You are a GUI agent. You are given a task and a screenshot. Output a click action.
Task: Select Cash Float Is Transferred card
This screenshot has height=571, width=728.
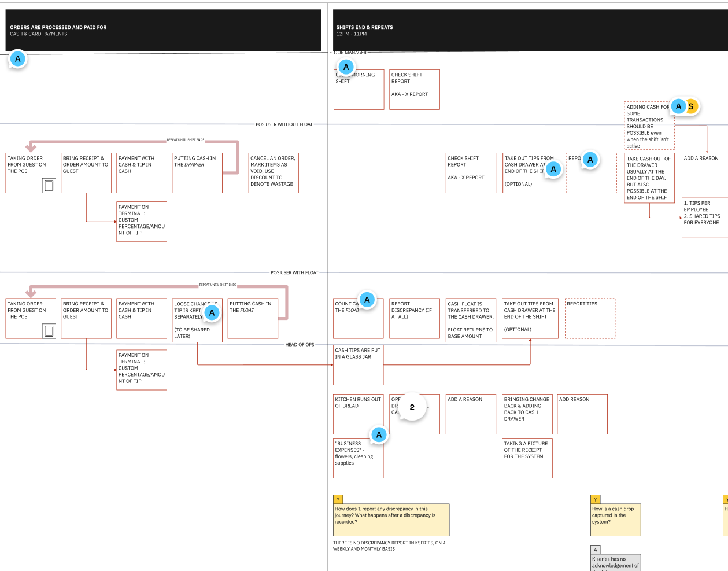tap(471, 321)
